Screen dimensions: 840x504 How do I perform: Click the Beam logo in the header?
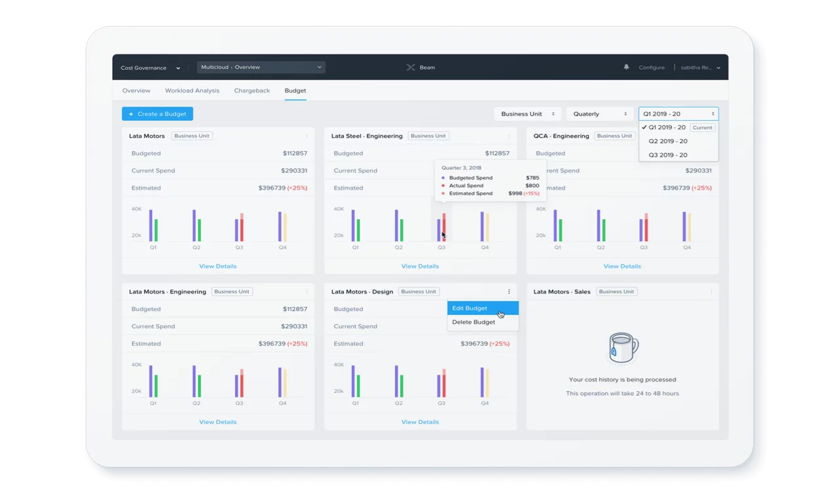420,68
